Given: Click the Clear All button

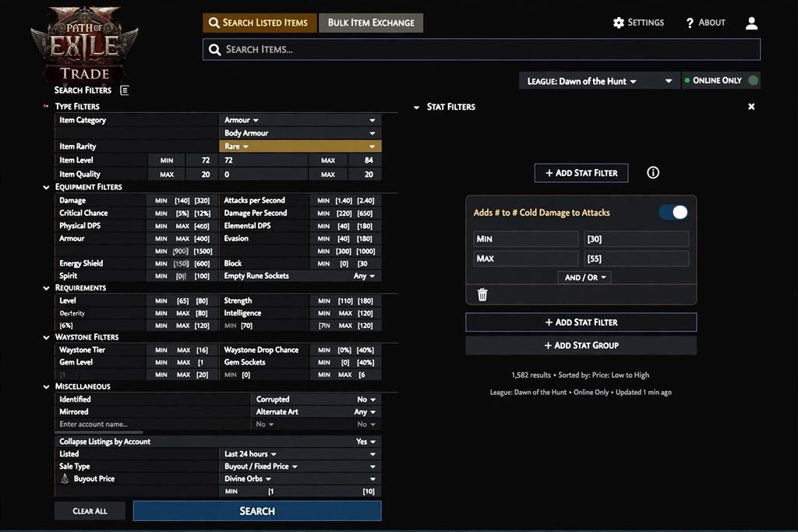Looking at the screenshot, I should [x=90, y=511].
